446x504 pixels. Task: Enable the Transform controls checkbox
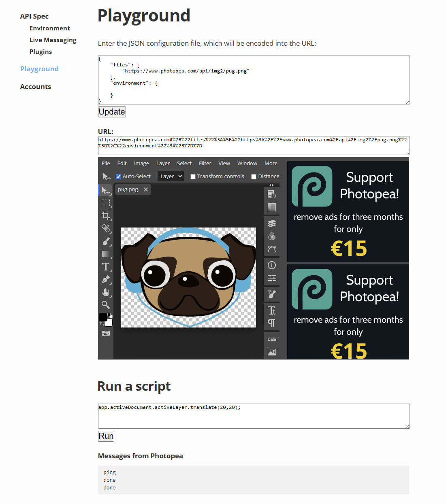(193, 177)
